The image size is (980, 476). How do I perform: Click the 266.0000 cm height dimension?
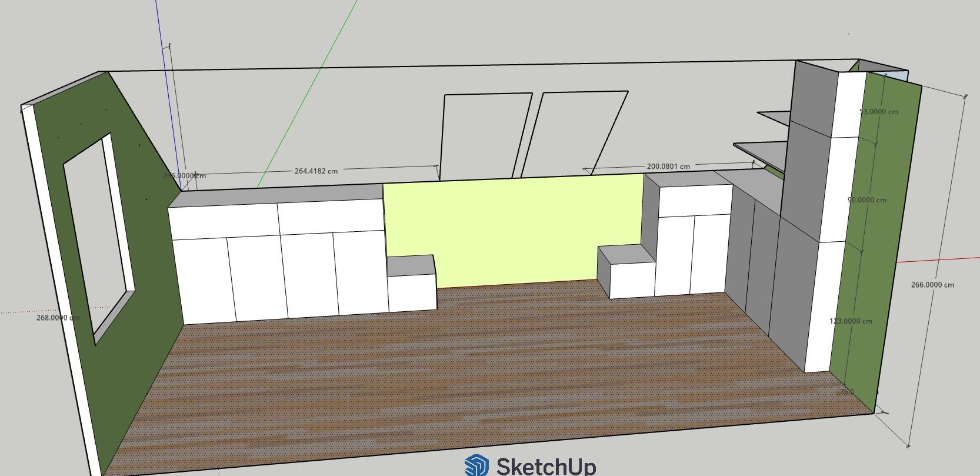tap(932, 285)
